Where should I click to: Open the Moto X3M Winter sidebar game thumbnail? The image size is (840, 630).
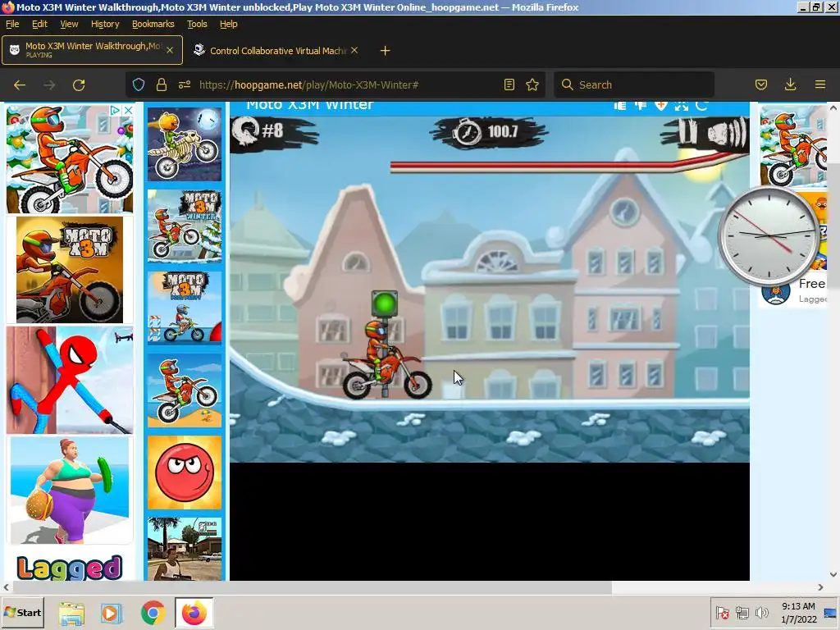click(x=185, y=226)
